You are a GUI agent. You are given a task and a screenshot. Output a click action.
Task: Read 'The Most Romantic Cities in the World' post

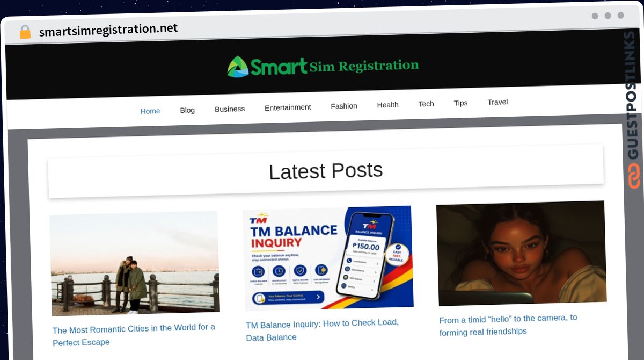[x=134, y=335]
